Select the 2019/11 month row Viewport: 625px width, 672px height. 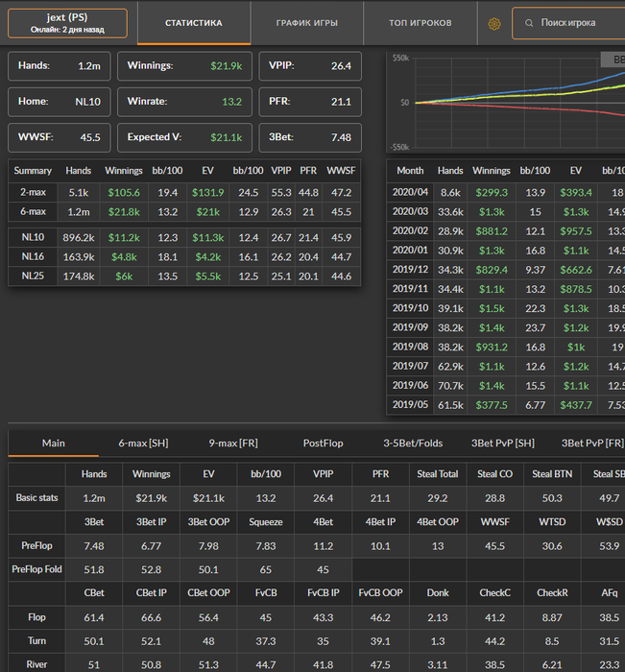click(x=506, y=289)
